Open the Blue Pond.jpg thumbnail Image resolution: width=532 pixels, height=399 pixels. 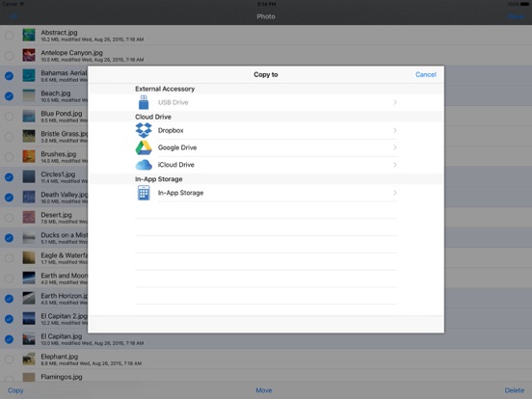coord(29,116)
